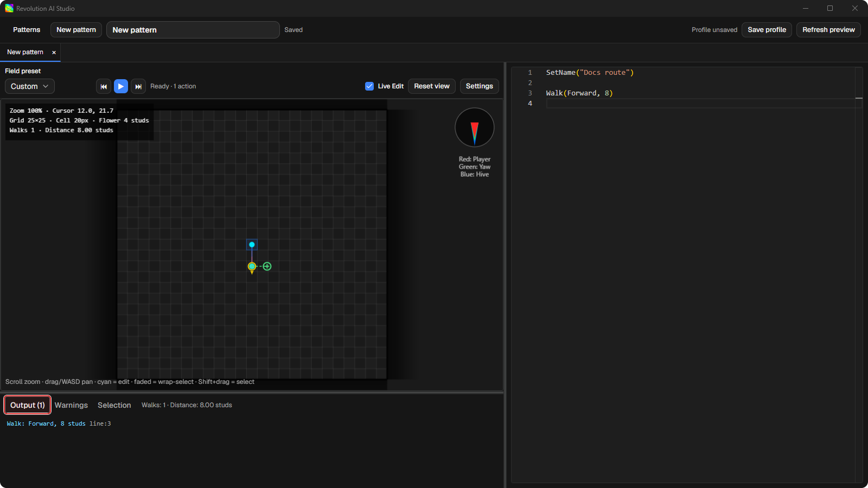Skip to start of pattern playback
Image resolution: width=868 pixels, height=488 pixels.
(104, 86)
